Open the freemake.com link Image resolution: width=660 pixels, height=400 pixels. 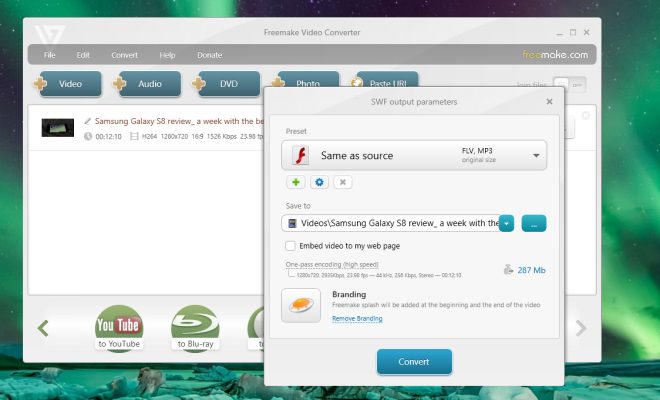555,55
